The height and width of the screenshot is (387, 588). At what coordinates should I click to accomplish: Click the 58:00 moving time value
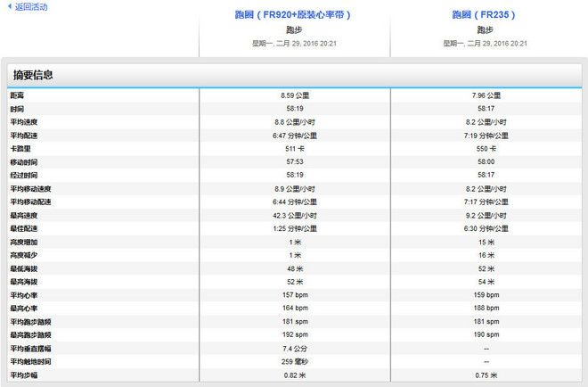coord(486,161)
